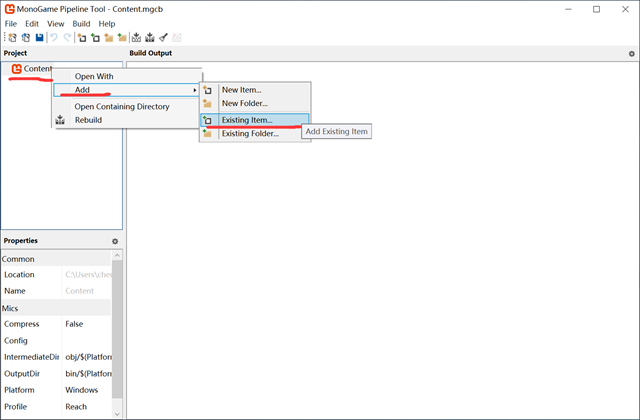This screenshot has width=640, height=420.
Task: Open the Profile value Reach dropdown
Action: click(85, 407)
